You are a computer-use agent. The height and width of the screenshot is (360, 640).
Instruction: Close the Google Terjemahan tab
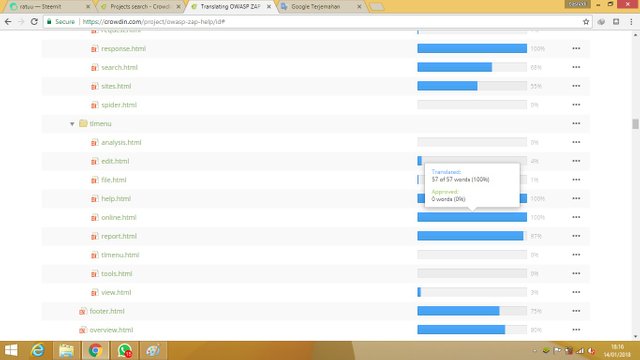[x=359, y=7]
